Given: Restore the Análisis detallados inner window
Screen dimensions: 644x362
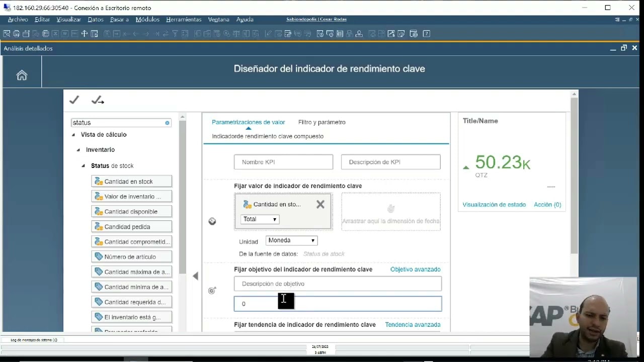Looking at the screenshot, I should (x=624, y=48).
